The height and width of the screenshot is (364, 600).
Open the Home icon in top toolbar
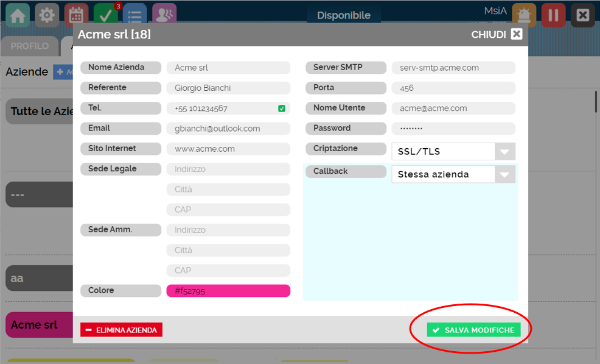tap(18, 15)
